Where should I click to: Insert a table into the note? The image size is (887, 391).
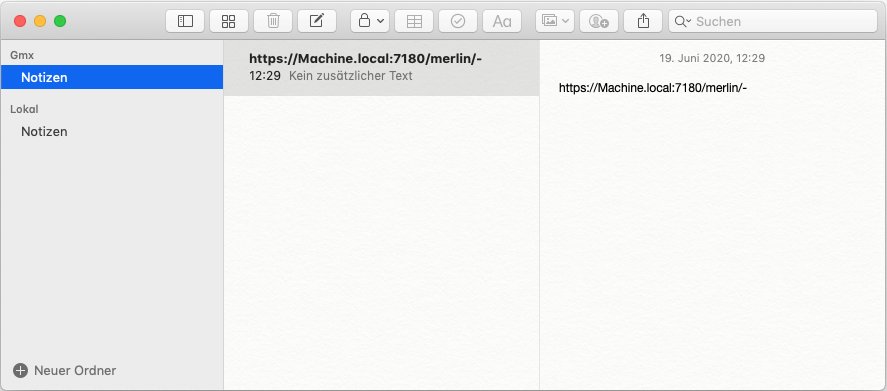point(414,22)
